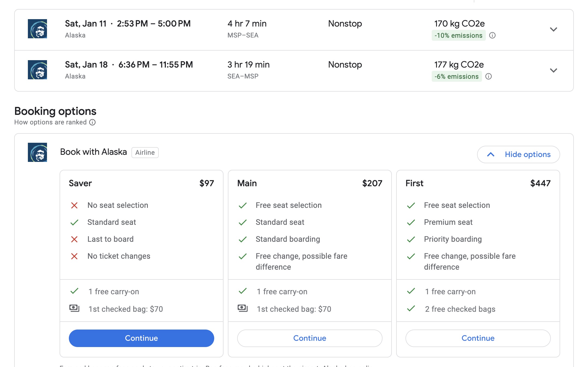Click Continue under the Saver fare

141,338
